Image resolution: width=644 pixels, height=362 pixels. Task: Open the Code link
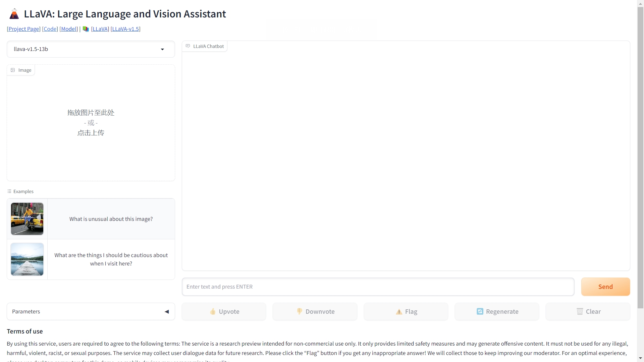coord(50,29)
